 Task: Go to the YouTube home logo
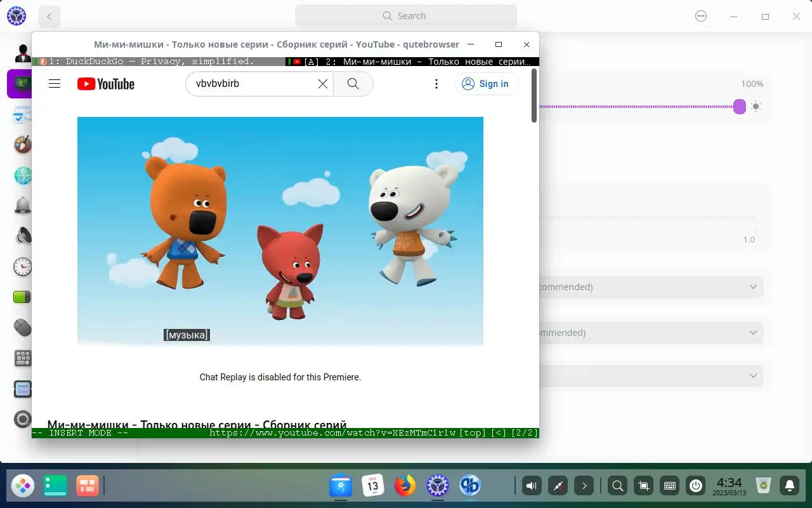106,84
